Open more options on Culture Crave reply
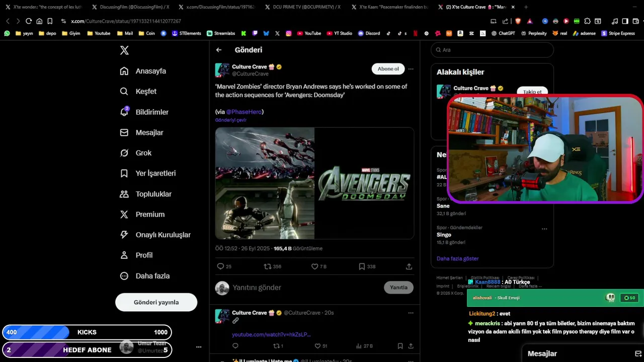Viewport: 644px width, 362px height. coord(411,313)
